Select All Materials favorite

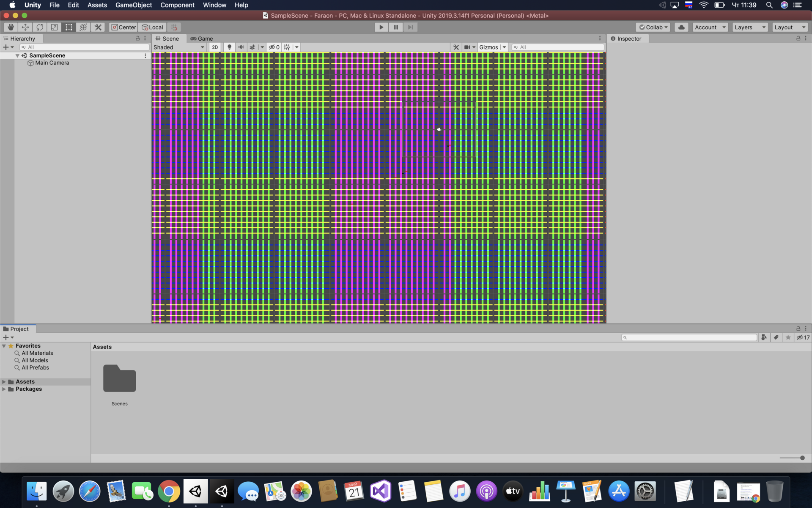[x=37, y=353]
